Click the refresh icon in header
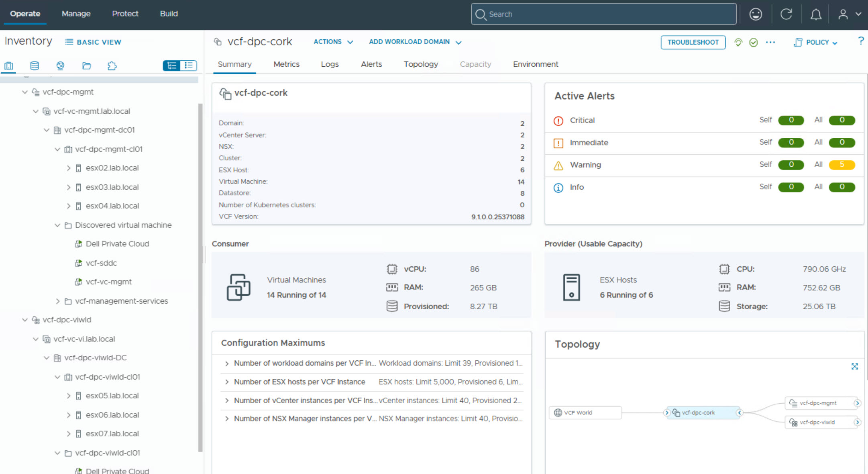This screenshot has width=868, height=474. pos(786,14)
